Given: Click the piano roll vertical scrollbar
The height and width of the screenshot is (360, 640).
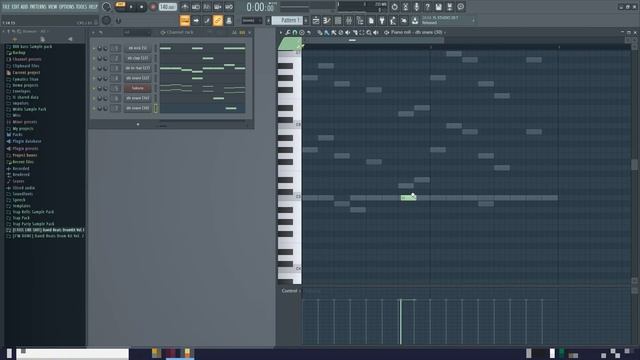Looking at the screenshot, I should [634, 164].
